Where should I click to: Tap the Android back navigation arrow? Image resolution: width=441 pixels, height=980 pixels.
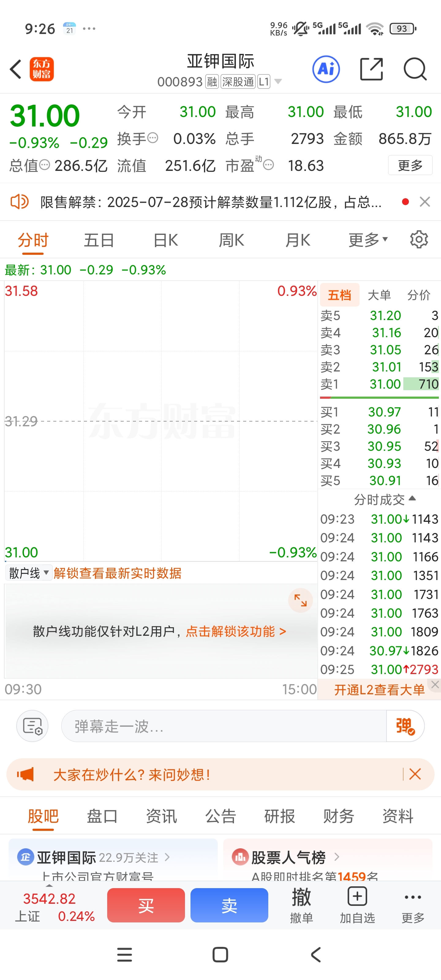point(316,955)
